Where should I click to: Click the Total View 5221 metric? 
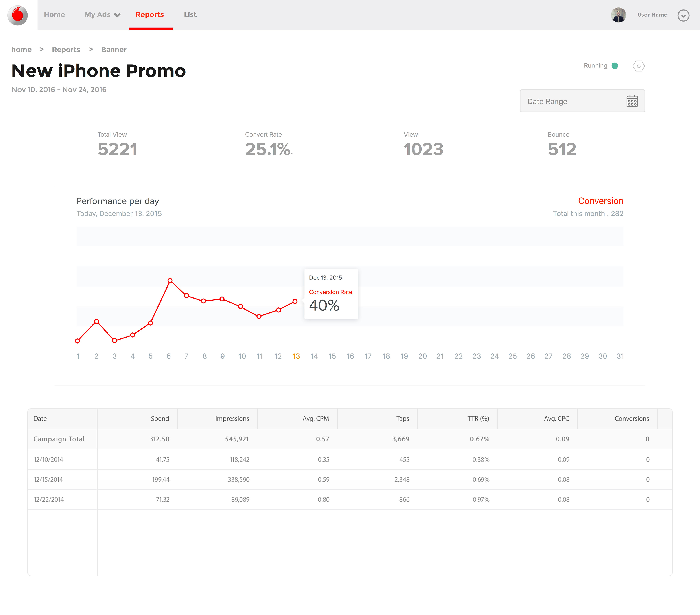tap(117, 144)
